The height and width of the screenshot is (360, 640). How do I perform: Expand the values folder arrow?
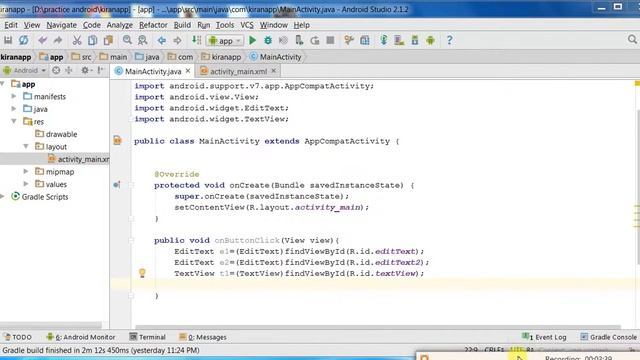click(26, 184)
